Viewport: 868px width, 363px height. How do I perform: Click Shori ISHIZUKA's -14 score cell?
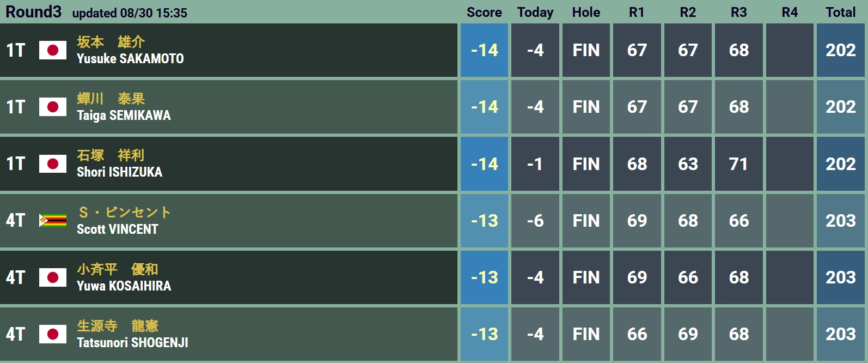(x=484, y=164)
